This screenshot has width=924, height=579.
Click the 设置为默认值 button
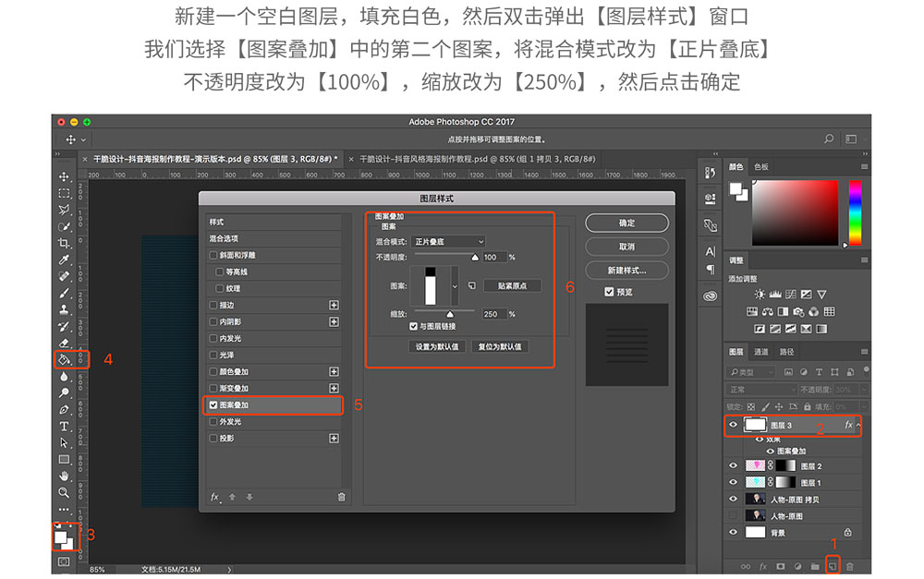click(x=437, y=347)
